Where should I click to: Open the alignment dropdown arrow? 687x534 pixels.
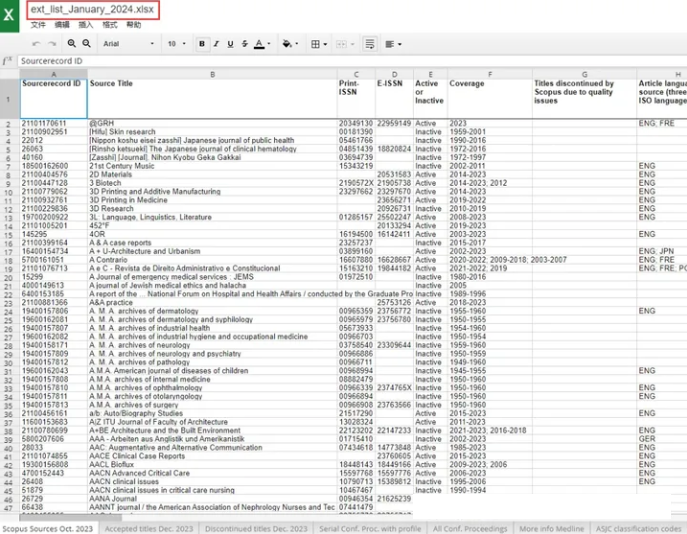point(400,44)
